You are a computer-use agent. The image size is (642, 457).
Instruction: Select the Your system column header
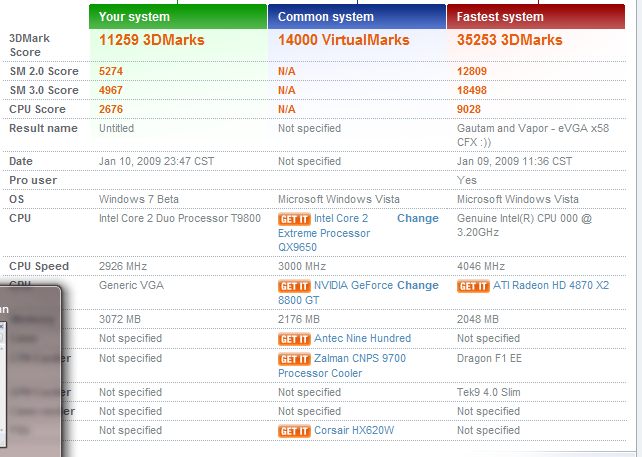point(178,17)
